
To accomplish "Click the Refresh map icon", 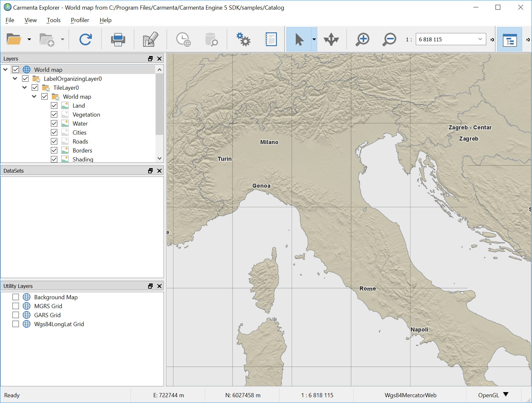I will 85,39.
